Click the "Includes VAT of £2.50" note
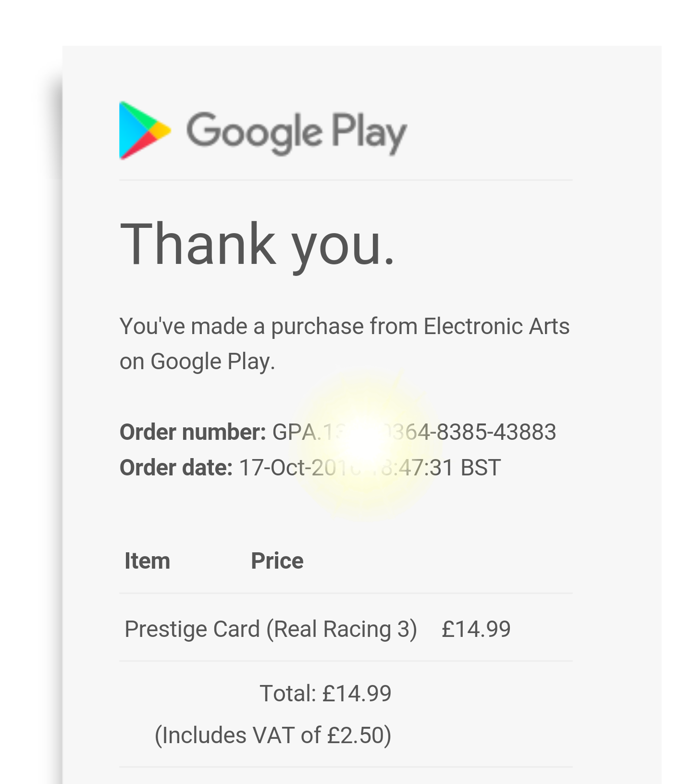 (x=272, y=735)
